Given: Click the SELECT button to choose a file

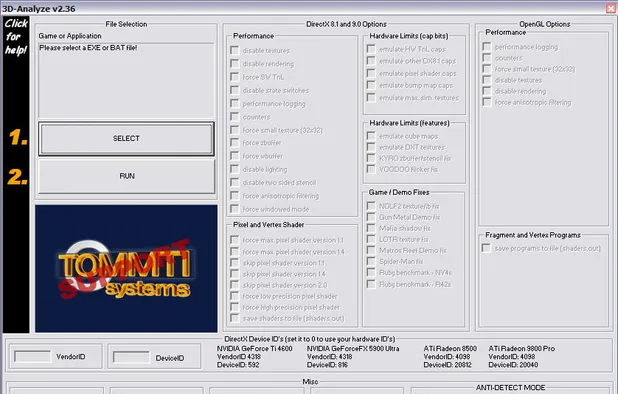Looking at the screenshot, I should coord(126,138).
